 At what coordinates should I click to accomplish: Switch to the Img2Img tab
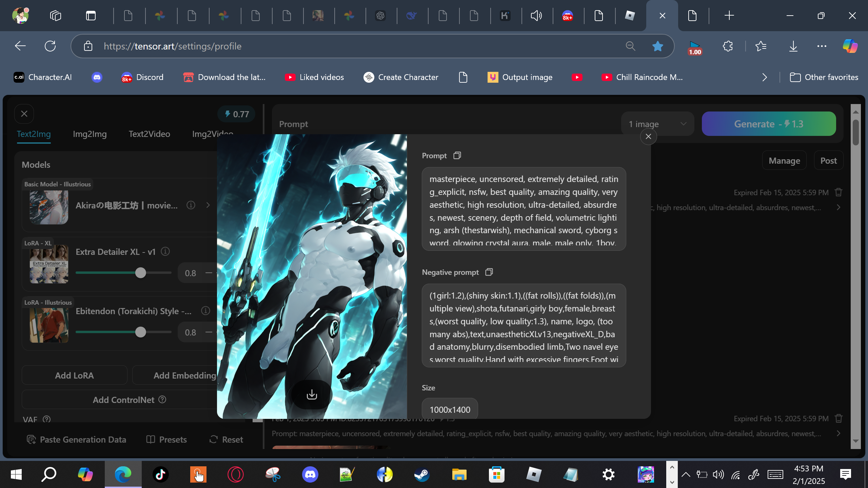pos(90,134)
